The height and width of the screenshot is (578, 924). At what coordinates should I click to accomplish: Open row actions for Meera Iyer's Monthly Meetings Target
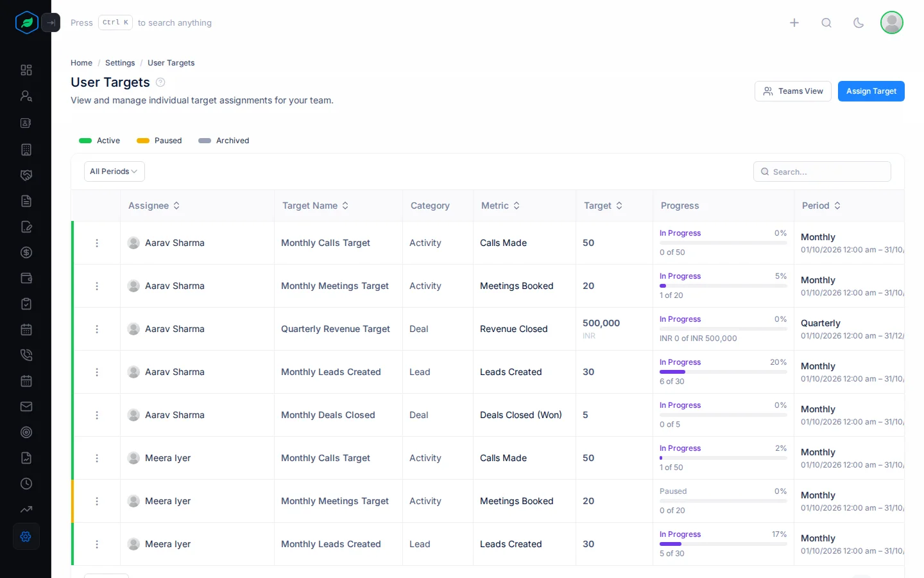tap(97, 501)
